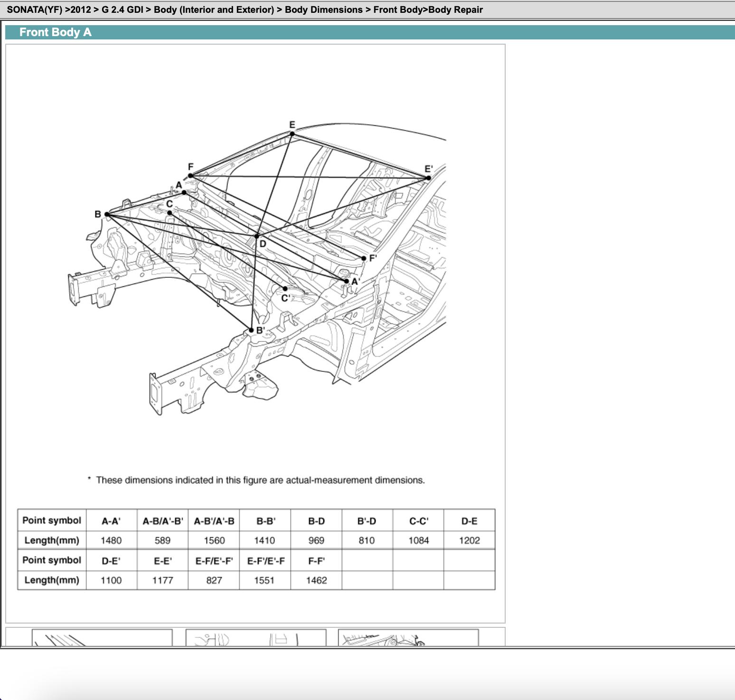
Task: Click the actual-measurement dimensions note text
Action: (260, 480)
